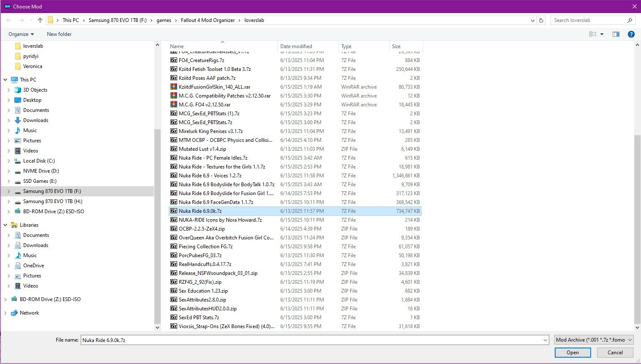Click the Up one level arrow
The width and height of the screenshot is (641, 364).
coord(40,20)
